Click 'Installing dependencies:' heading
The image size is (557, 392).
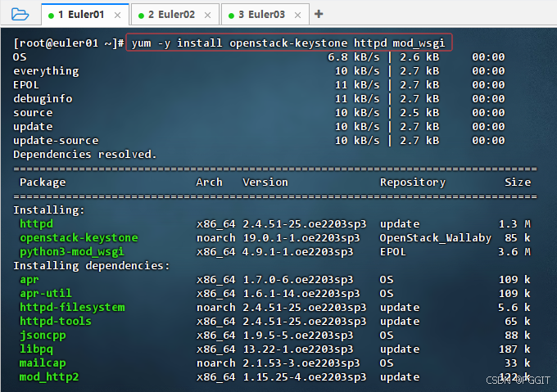[x=92, y=265]
